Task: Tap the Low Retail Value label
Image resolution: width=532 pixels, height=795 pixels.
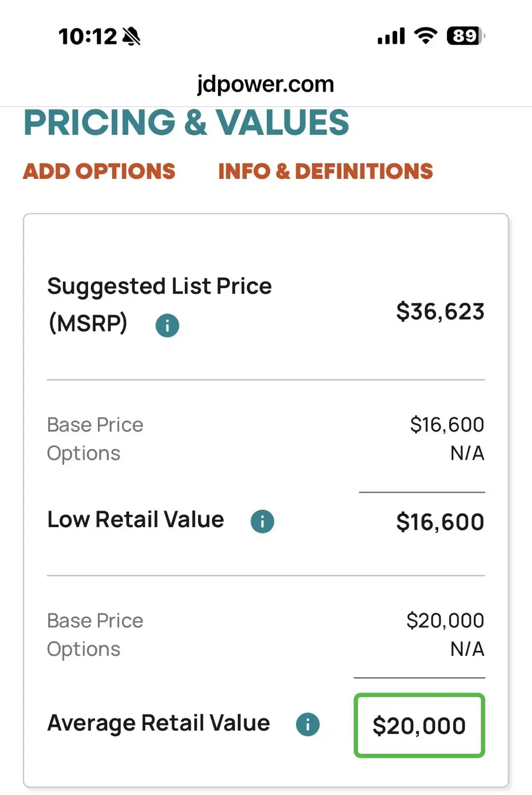Action: pos(136,520)
